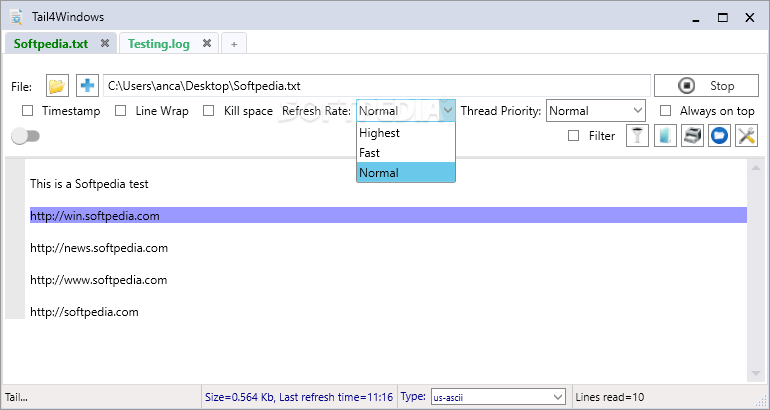Image resolution: width=770 pixels, height=410 pixels.
Task: Click the blue plus add-file icon
Action: (87, 86)
